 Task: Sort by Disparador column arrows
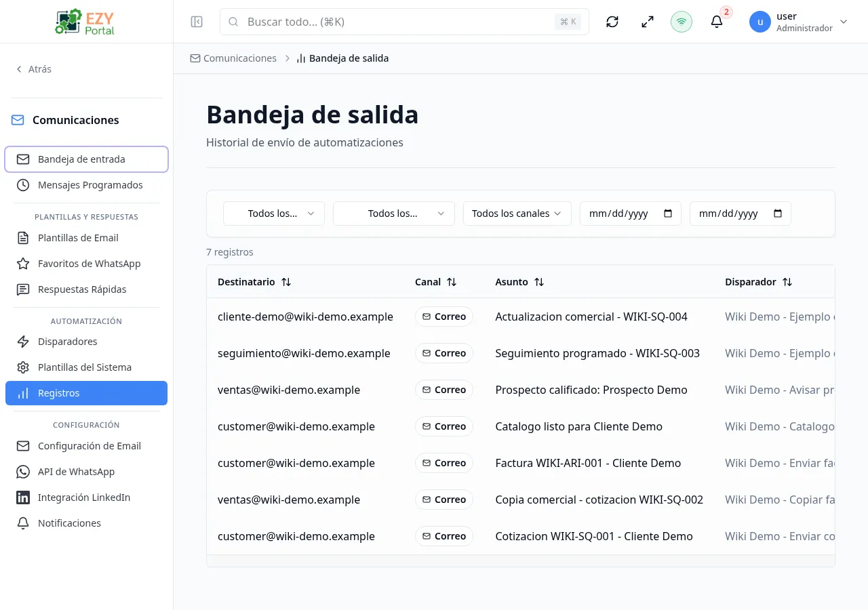click(787, 282)
